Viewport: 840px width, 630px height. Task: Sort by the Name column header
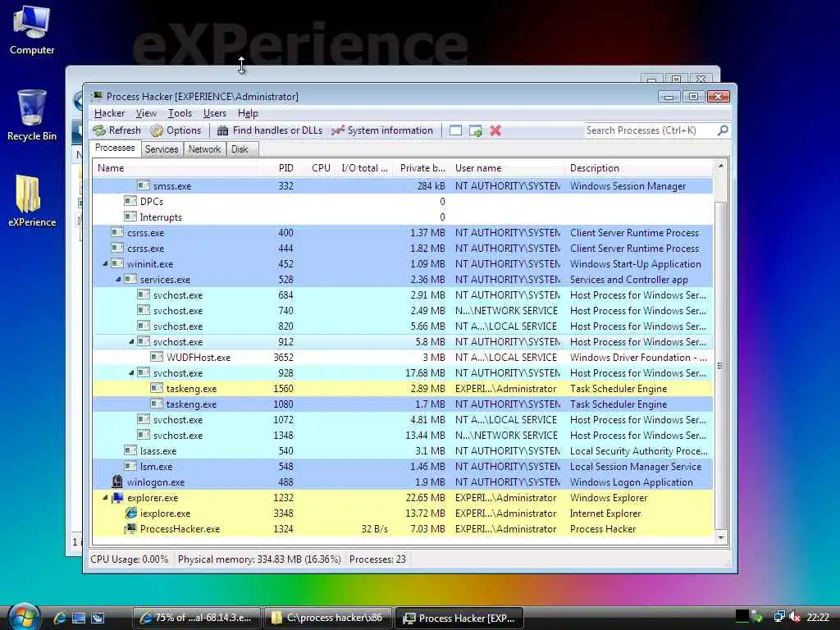[175, 167]
